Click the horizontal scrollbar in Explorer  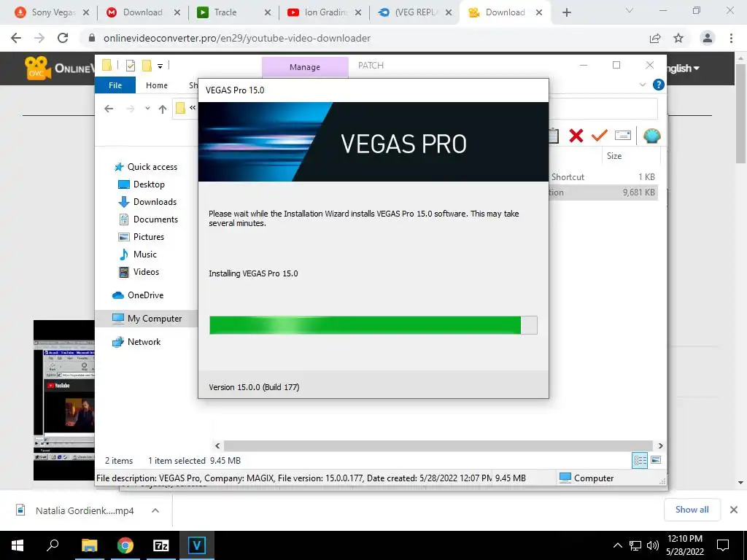(438, 446)
